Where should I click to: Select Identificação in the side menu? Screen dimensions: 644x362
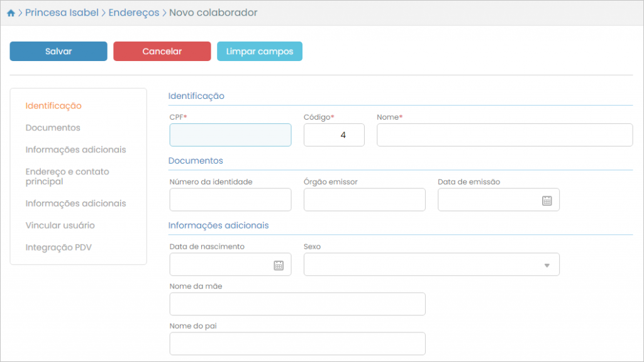[x=53, y=106]
